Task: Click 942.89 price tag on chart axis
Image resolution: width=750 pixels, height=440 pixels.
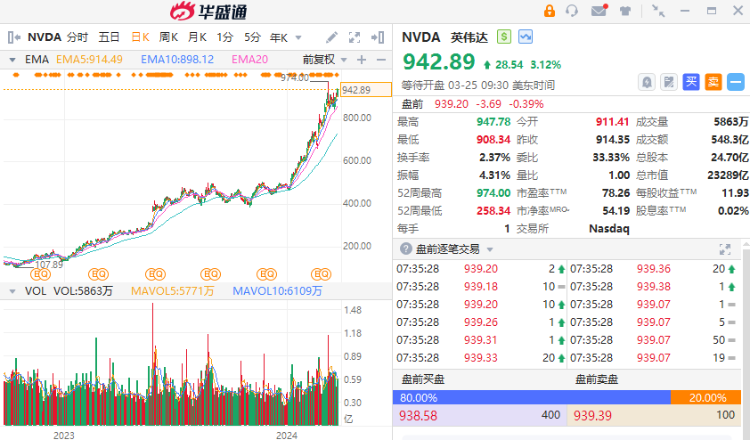Action: click(366, 90)
